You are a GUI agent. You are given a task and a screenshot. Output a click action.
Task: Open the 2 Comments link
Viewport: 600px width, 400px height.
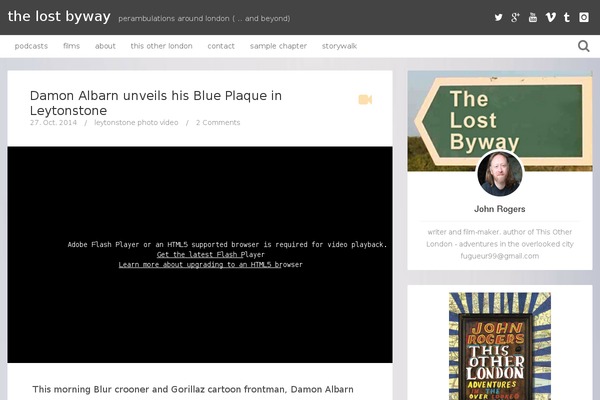tap(218, 122)
